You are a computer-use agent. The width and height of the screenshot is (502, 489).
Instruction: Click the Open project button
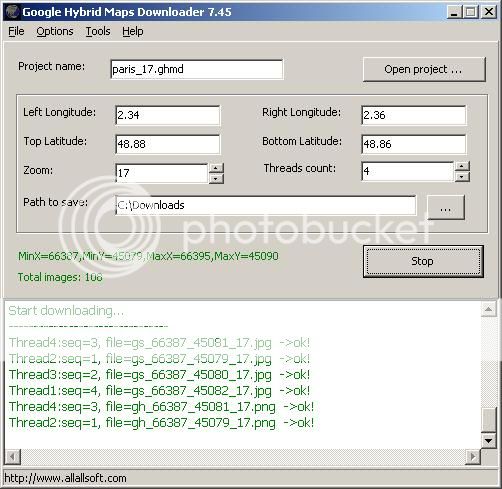[x=424, y=69]
